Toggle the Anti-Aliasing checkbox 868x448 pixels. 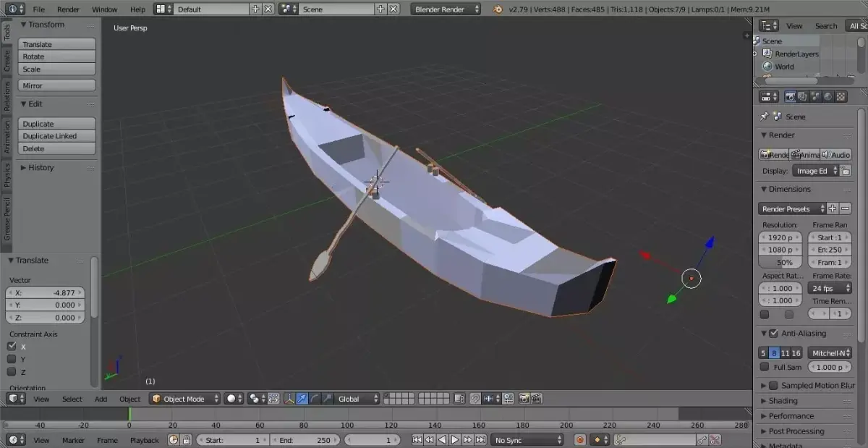[774, 334]
